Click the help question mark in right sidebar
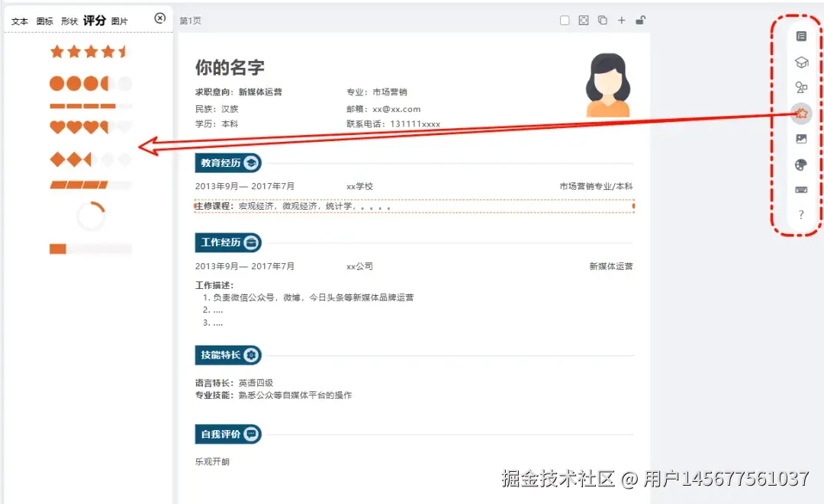 800,214
